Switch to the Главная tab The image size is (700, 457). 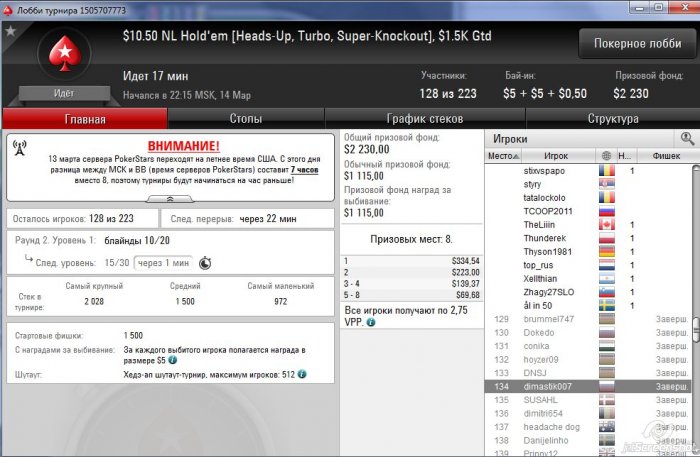85,119
